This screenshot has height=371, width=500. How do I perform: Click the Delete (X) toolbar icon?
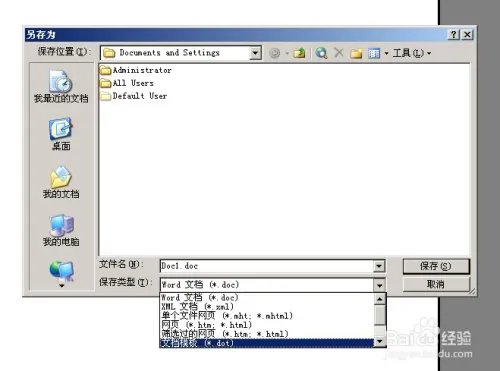click(x=339, y=53)
